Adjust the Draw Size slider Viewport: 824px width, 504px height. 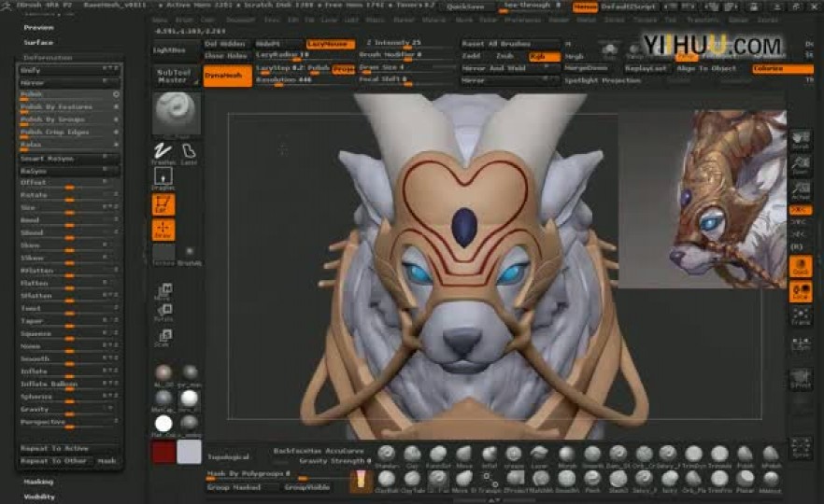[407, 69]
